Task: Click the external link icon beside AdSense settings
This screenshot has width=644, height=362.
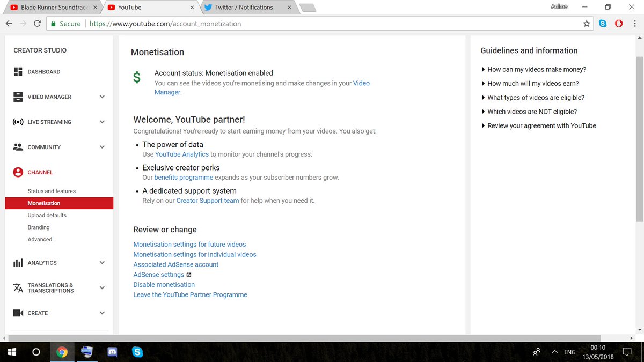Action: tap(189, 275)
